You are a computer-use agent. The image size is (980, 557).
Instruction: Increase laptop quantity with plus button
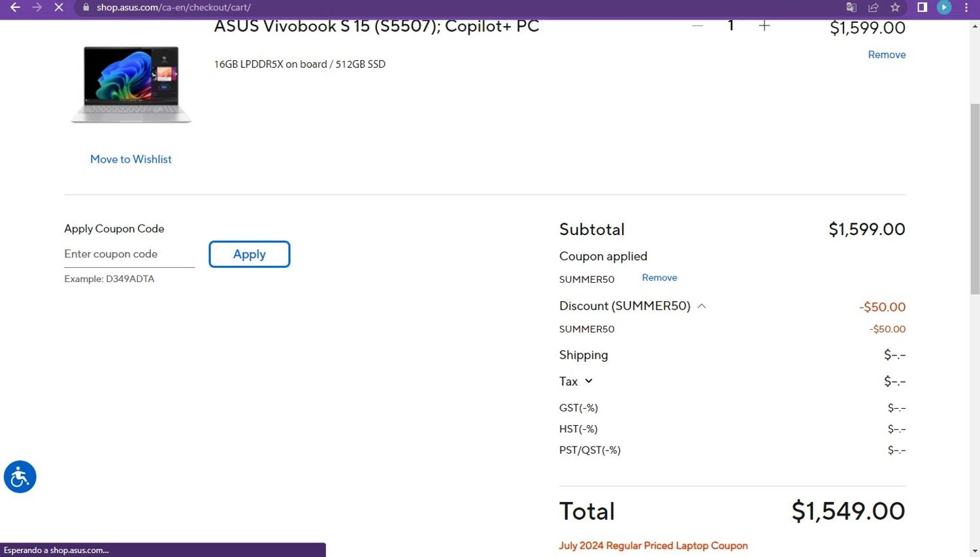click(x=764, y=25)
